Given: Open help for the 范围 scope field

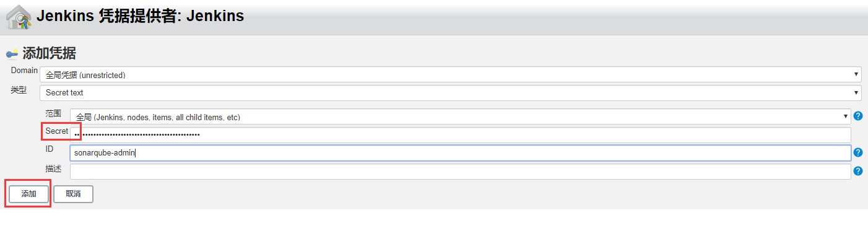Looking at the screenshot, I should [857, 116].
